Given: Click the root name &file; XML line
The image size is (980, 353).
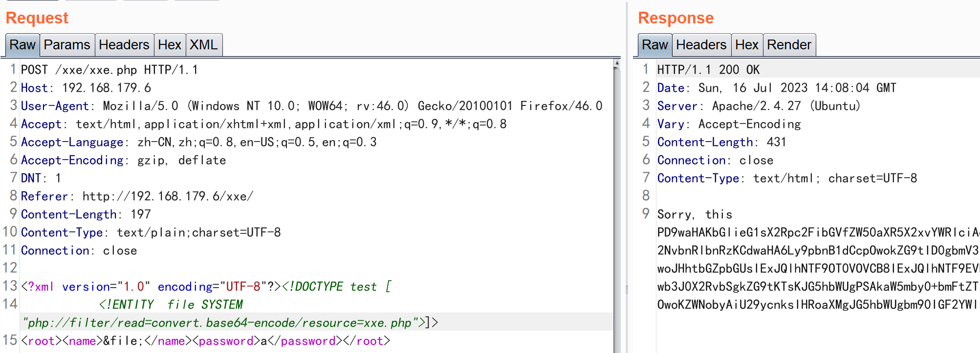Looking at the screenshot, I should (206, 341).
